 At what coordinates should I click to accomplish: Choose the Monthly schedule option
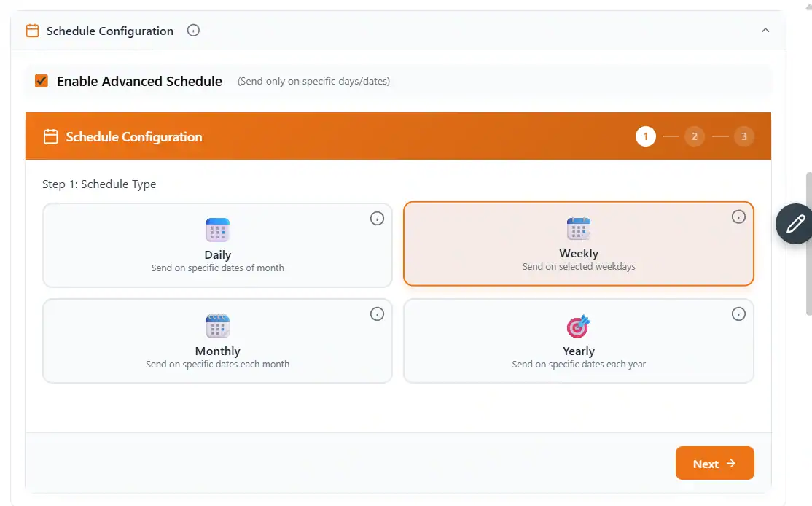point(217,340)
